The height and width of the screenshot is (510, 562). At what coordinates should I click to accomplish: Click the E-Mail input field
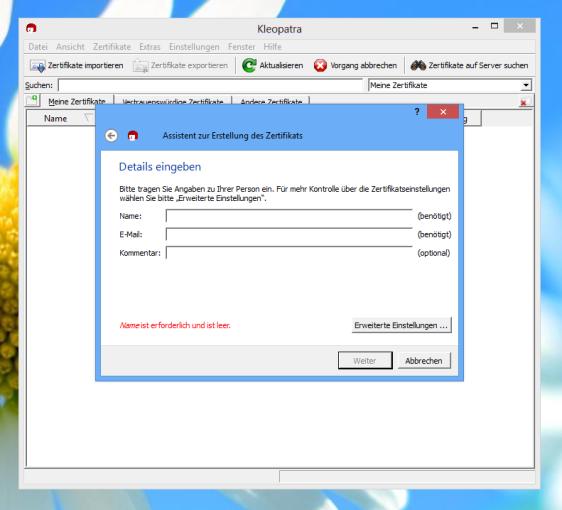(289, 234)
